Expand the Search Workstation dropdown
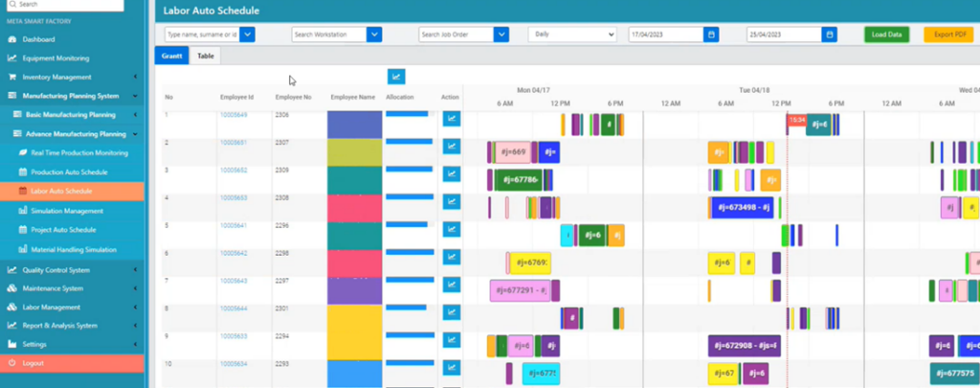Viewport: 980px width, 388px height. pos(374,34)
